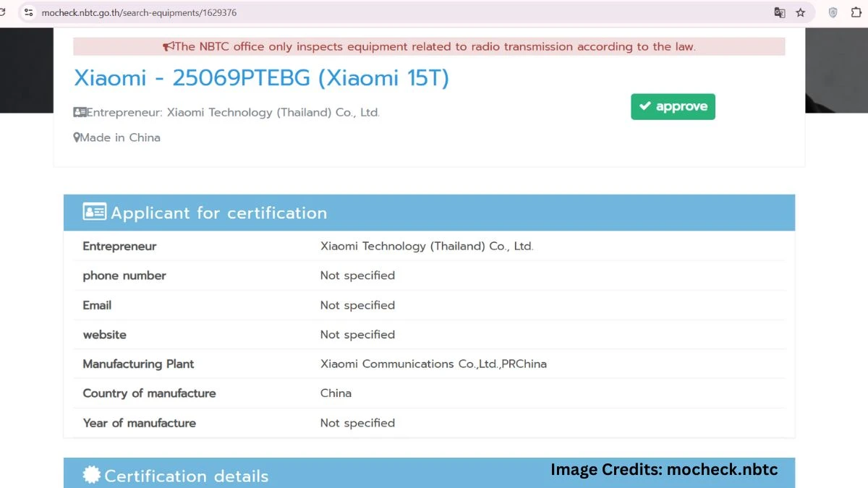Select the Not specified value for phone number
Image resolution: width=868 pixels, height=488 pixels.
click(x=357, y=275)
